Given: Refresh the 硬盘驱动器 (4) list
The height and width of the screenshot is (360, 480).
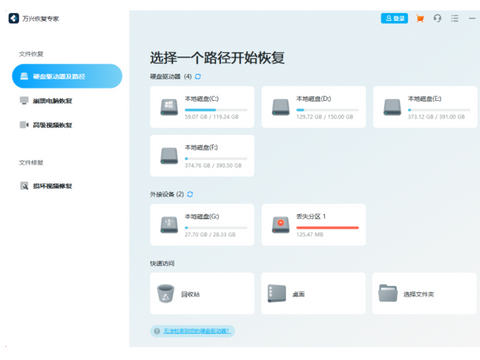Looking at the screenshot, I should coord(198,77).
